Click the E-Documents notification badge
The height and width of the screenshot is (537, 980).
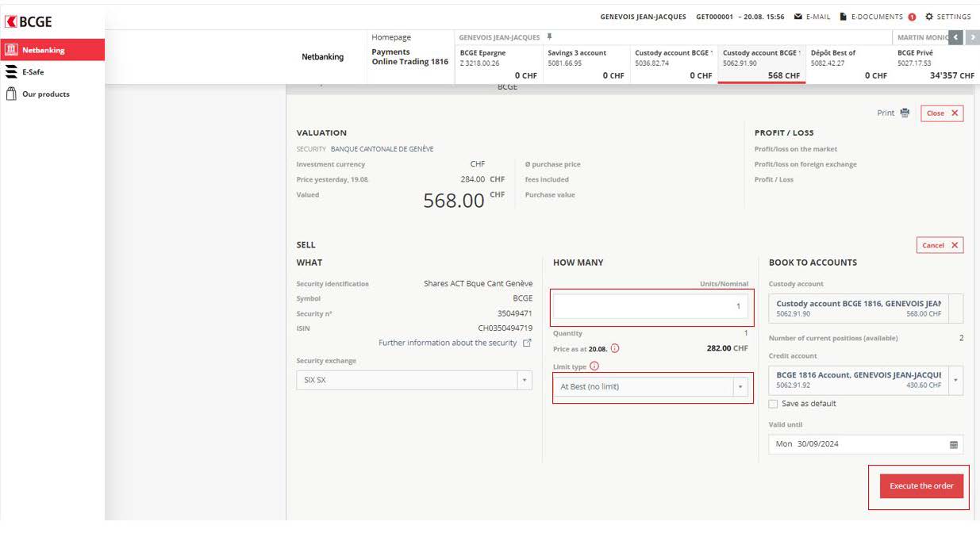click(x=912, y=17)
